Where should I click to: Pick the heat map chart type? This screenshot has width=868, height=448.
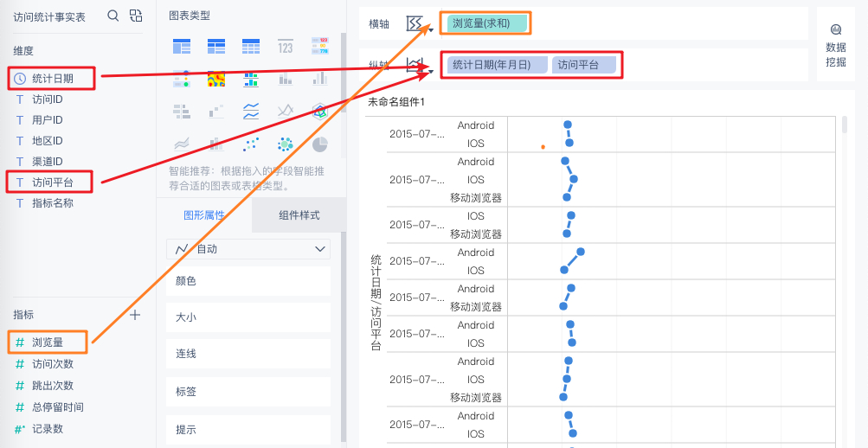pos(216,79)
